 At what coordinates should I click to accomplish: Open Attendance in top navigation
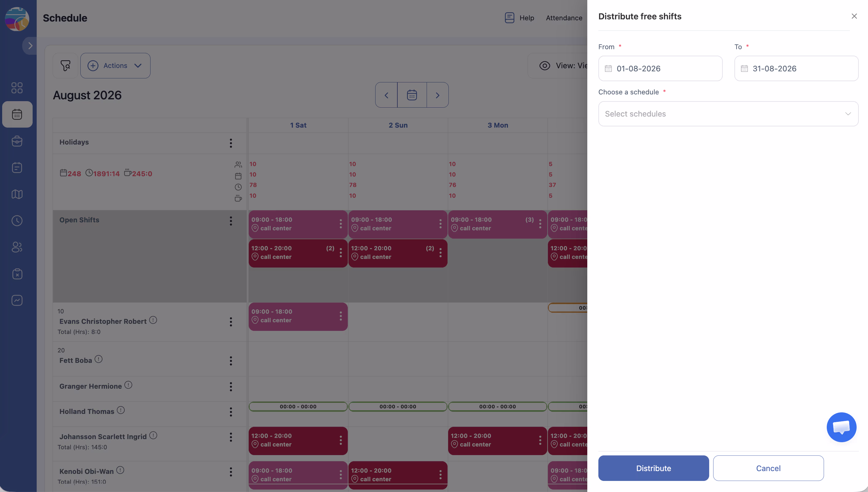pyautogui.click(x=564, y=18)
